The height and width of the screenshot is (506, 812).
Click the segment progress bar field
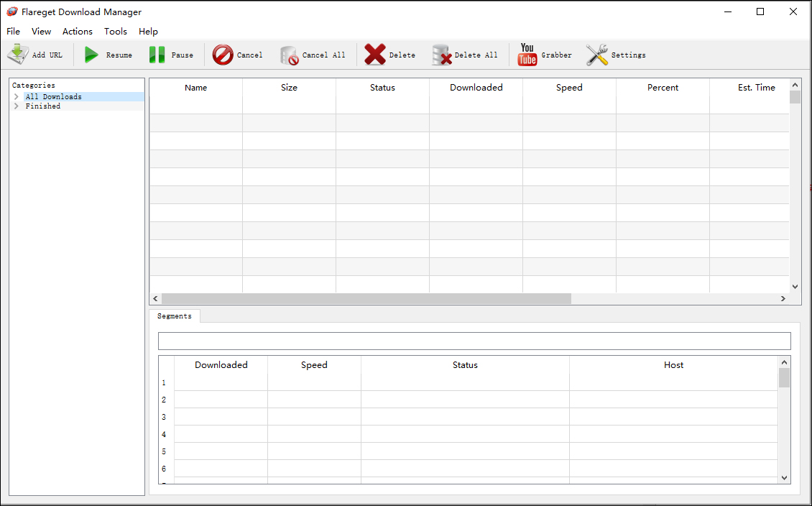[x=474, y=341]
